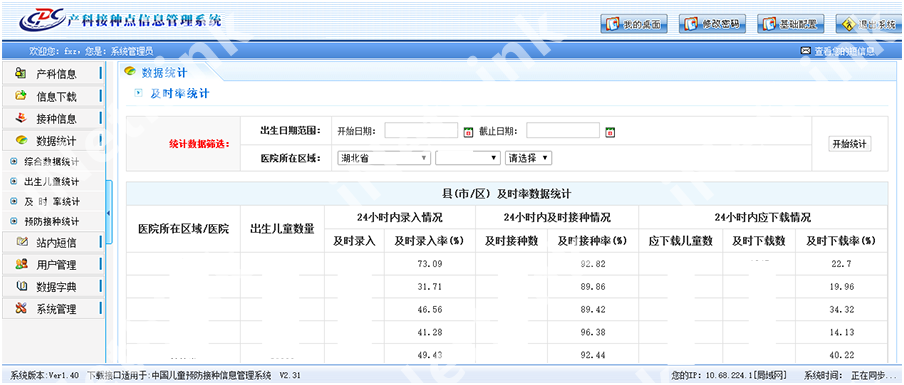The image size is (904, 385).
Task: Click the envelope icon for short messages
Action: 806,51
